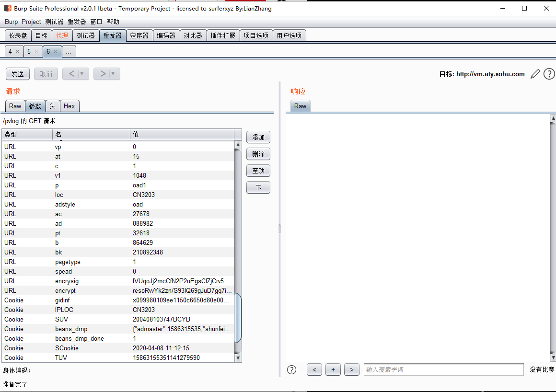
Task: Click the pencil edit target icon
Action: click(535, 74)
